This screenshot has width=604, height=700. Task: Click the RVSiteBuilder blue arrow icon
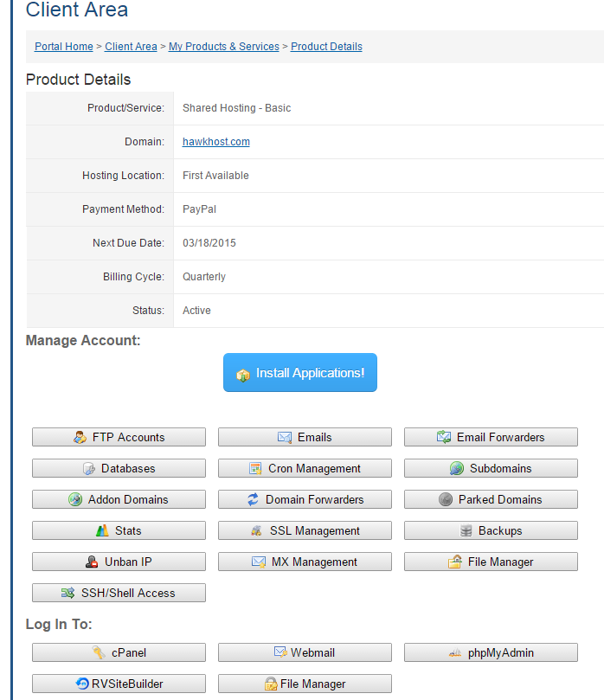pyautogui.click(x=83, y=684)
